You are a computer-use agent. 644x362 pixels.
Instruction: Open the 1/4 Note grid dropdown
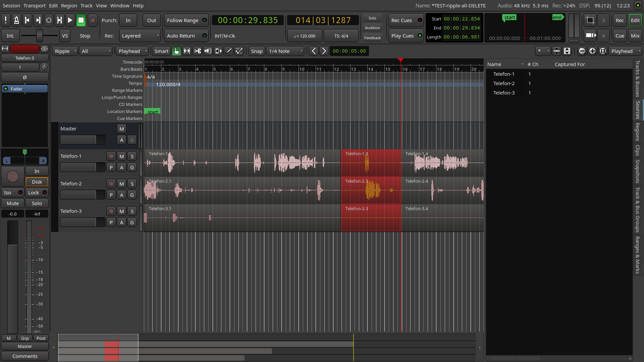[285, 51]
